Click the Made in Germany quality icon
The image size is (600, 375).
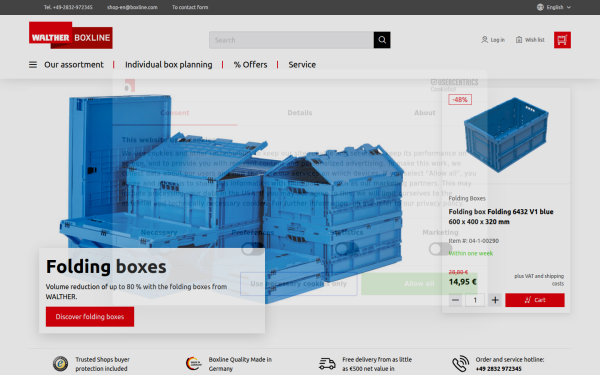click(x=194, y=364)
